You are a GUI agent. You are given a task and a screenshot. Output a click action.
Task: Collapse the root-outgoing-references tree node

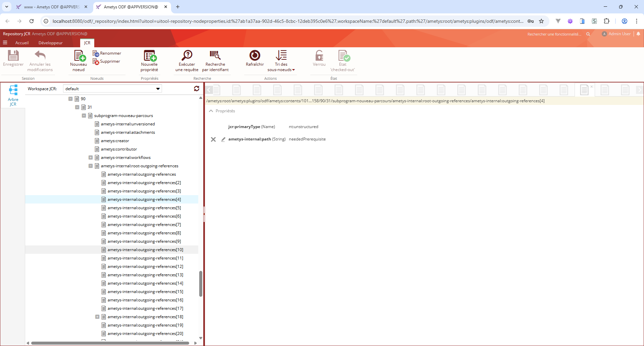pyautogui.click(x=91, y=166)
